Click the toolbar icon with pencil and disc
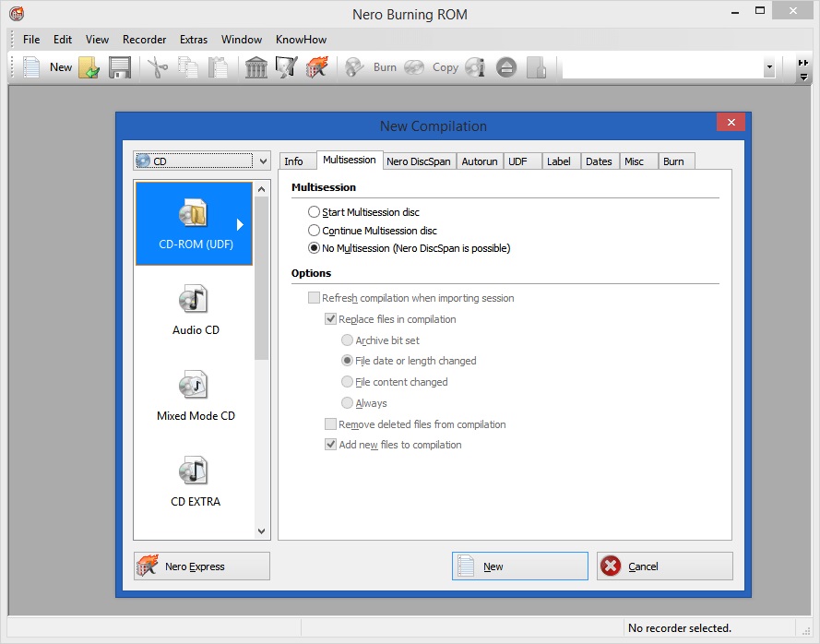Screen dimensions: 820x644 pyautogui.click(x=287, y=67)
